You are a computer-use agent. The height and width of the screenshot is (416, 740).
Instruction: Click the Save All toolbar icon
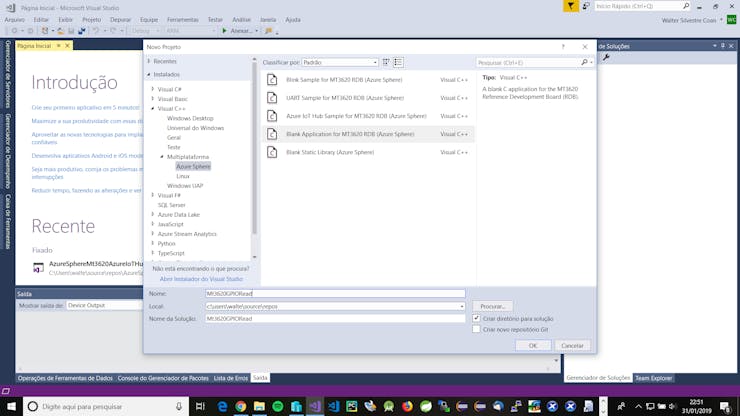point(82,31)
